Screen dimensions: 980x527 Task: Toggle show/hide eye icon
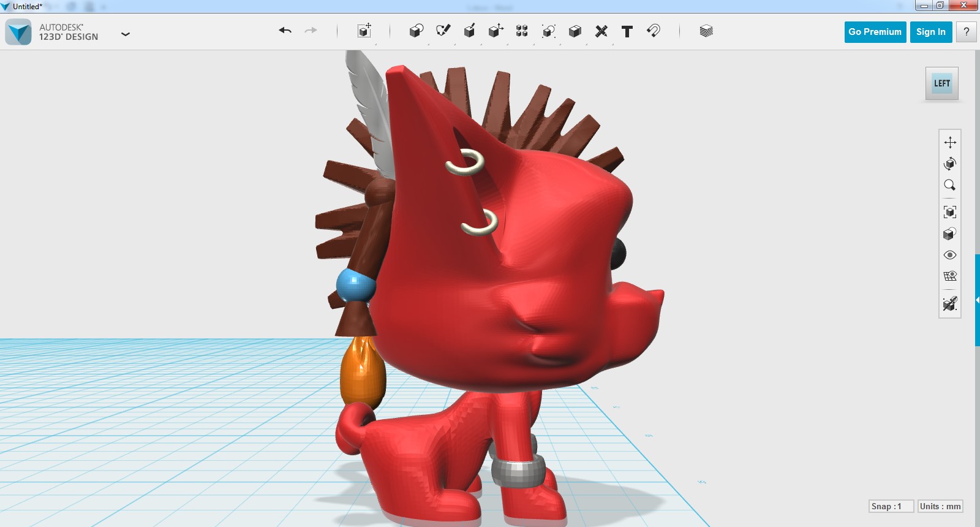[x=950, y=255]
